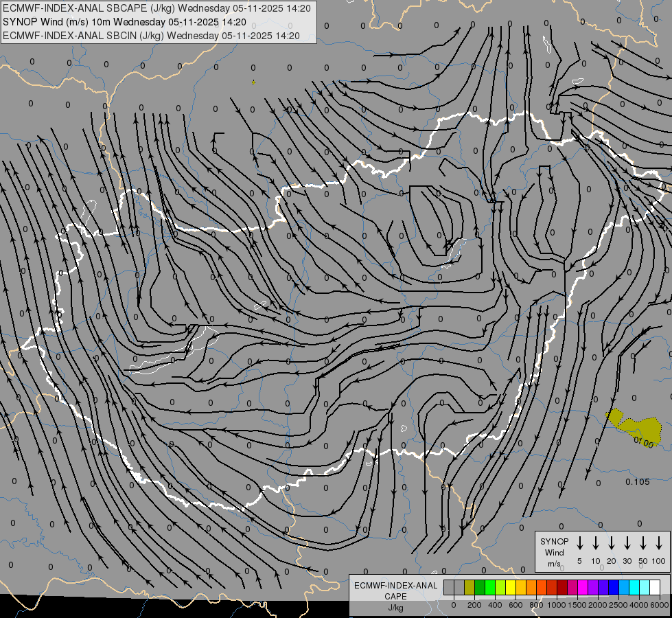Click the 400 tick label on CAPE scale
This screenshot has width=672, height=618.
[495, 605]
